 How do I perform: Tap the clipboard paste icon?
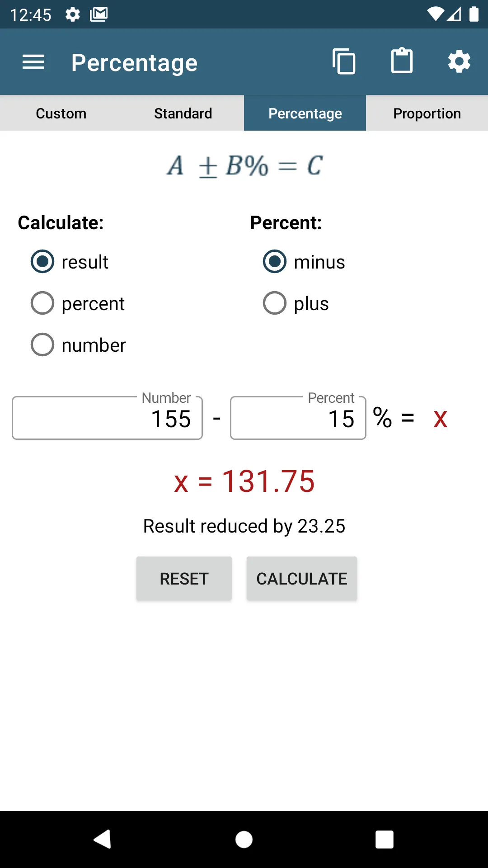402,61
